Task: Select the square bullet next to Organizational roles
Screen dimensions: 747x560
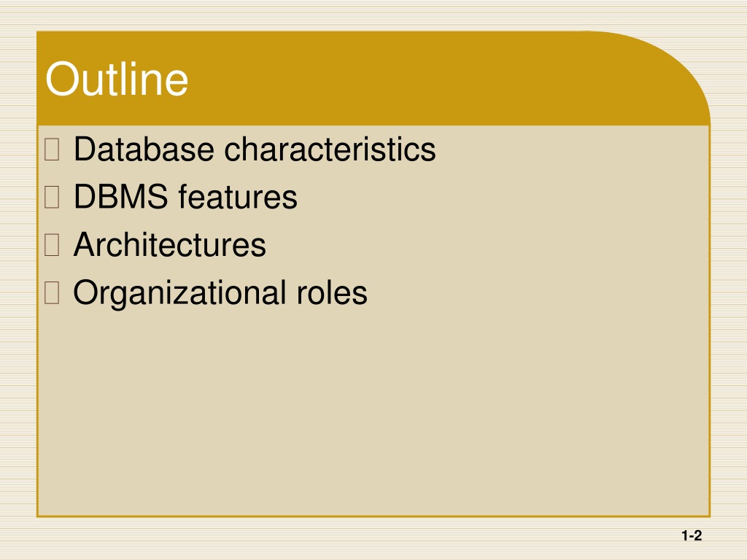Action: tap(52, 292)
